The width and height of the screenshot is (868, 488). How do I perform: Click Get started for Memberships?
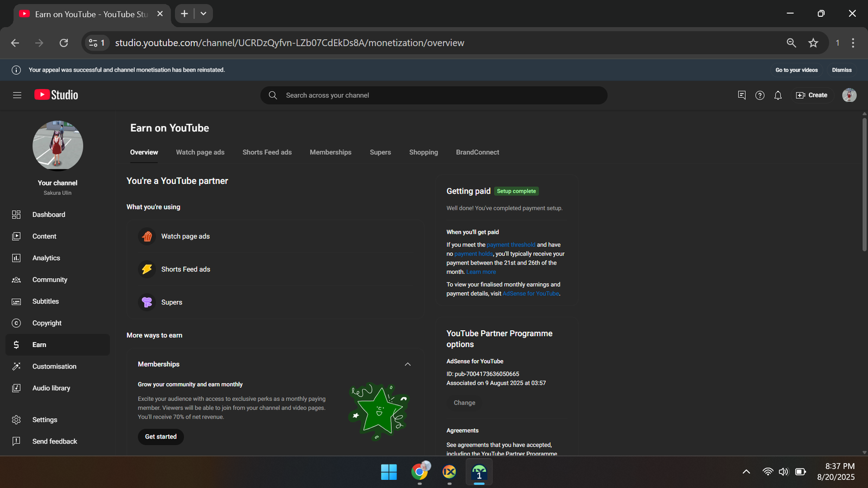tap(161, 436)
